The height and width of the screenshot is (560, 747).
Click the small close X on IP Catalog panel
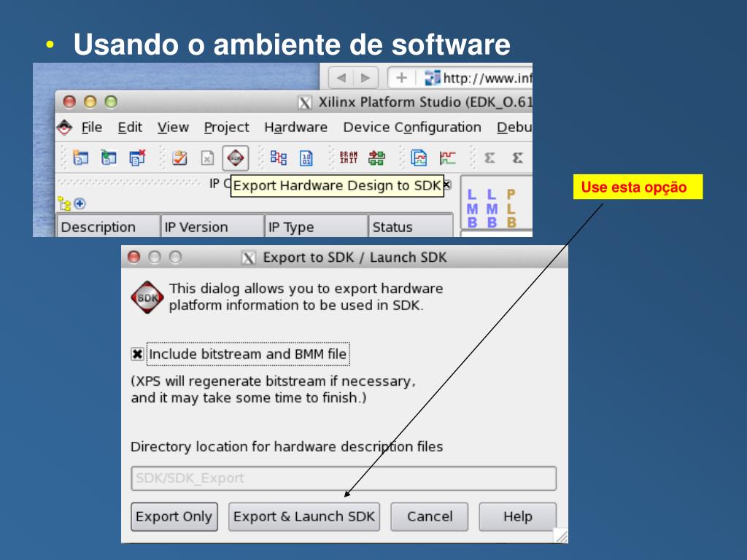click(447, 184)
